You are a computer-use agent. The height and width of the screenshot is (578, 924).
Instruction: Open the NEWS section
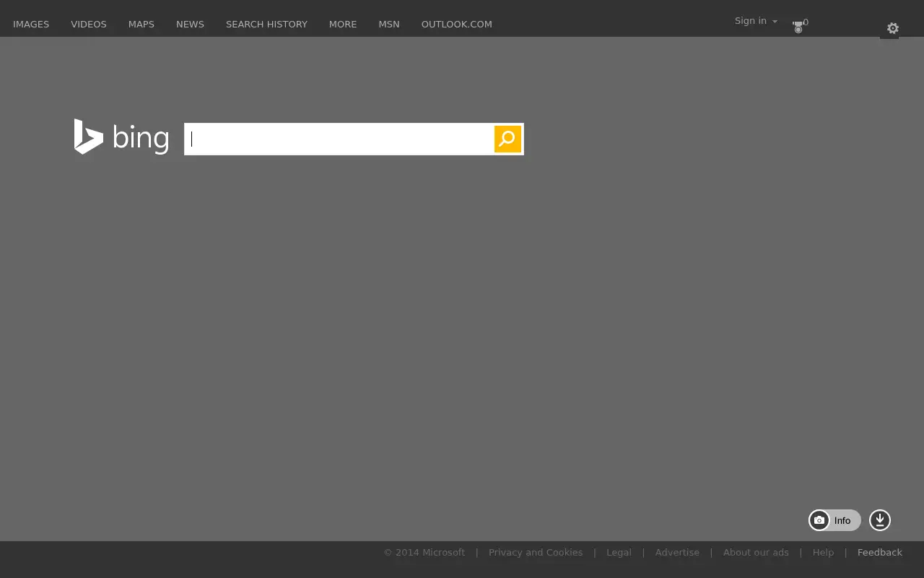190,24
